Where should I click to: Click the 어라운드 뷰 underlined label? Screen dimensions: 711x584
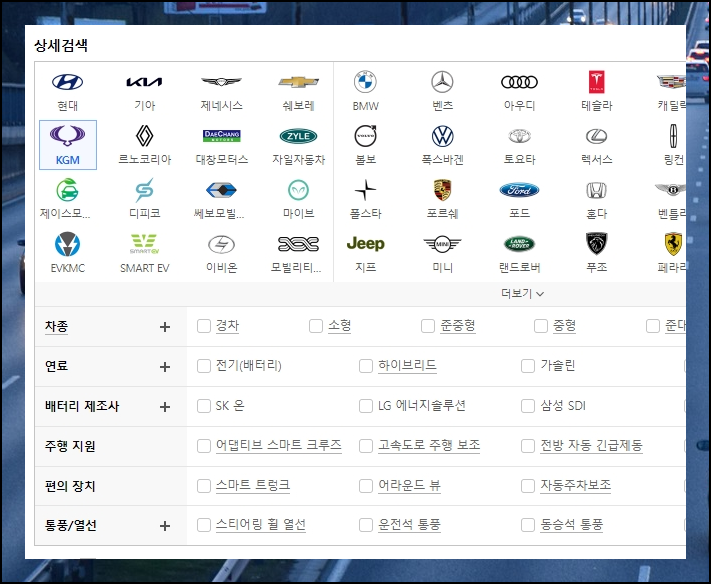409,486
